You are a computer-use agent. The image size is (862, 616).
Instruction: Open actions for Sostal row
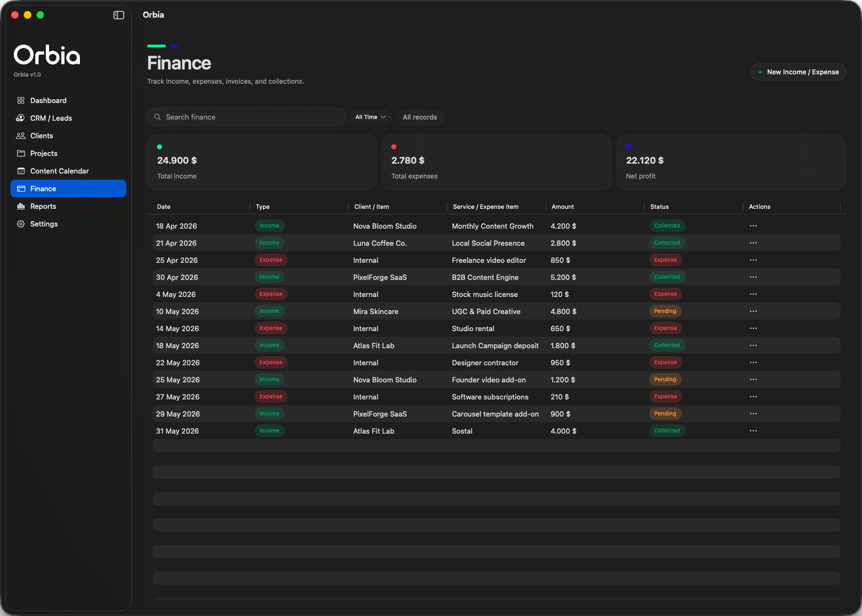(753, 431)
